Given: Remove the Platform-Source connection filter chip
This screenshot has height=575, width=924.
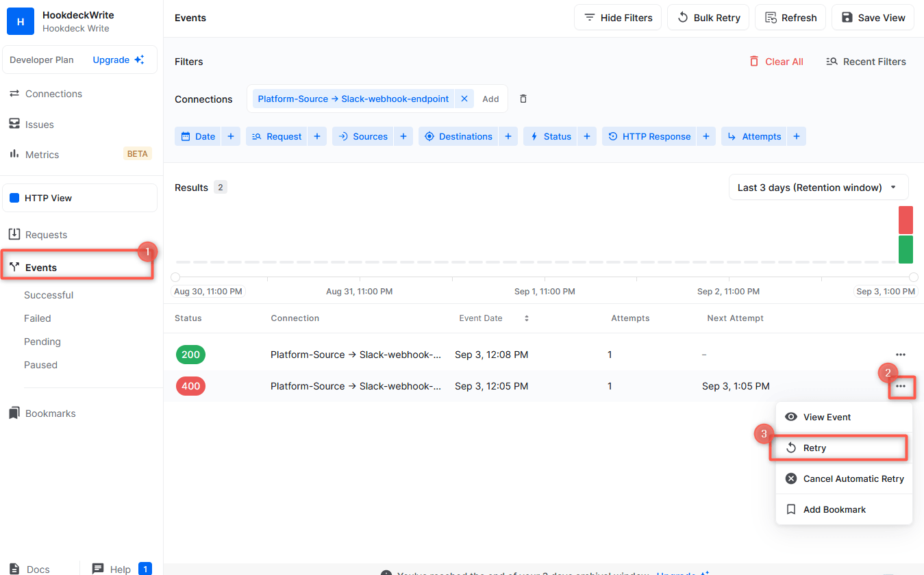Looking at the screenshot, I should tap(464, 99).
